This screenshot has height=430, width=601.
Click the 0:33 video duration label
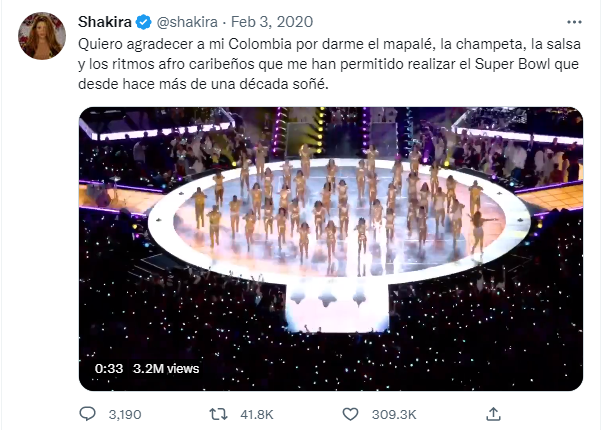pos(109,369)
